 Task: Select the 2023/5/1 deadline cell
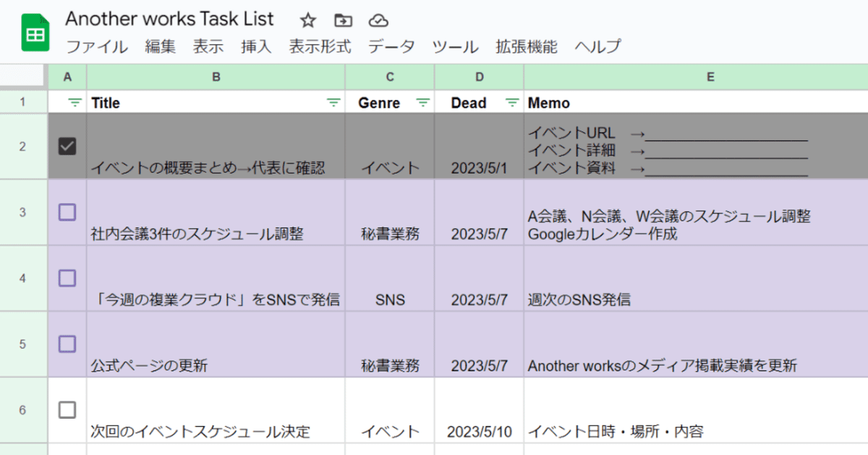click(479, 146)
